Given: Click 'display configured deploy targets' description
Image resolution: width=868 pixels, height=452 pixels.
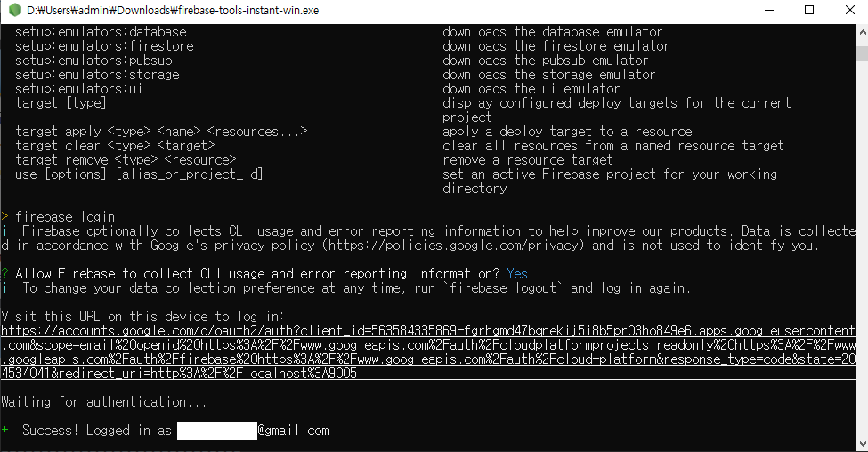Looking at the screenshot, I should pos(617,110).
